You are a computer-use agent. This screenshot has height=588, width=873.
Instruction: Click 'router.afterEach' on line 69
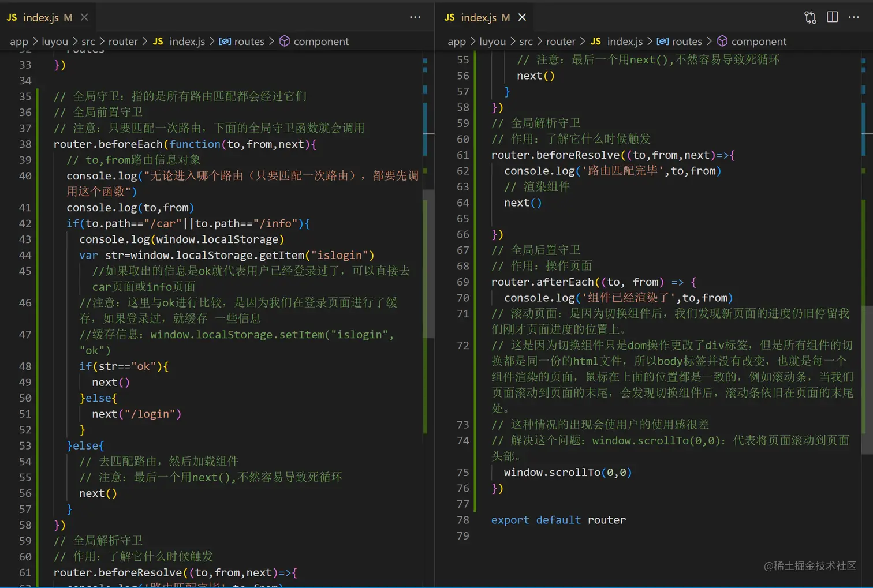[x=543, y=282]
